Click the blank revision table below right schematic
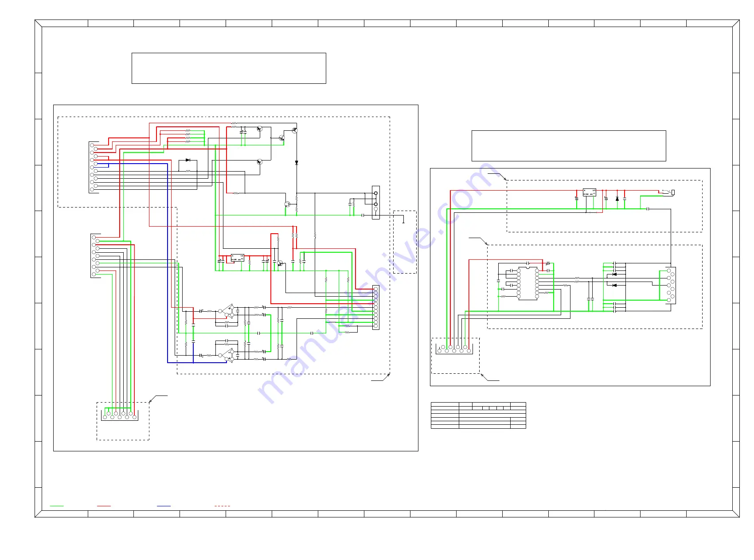 point(478,415)
